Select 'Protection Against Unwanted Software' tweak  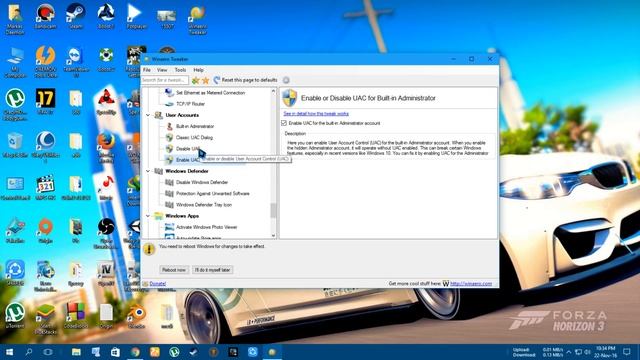[x=212, y=193]
